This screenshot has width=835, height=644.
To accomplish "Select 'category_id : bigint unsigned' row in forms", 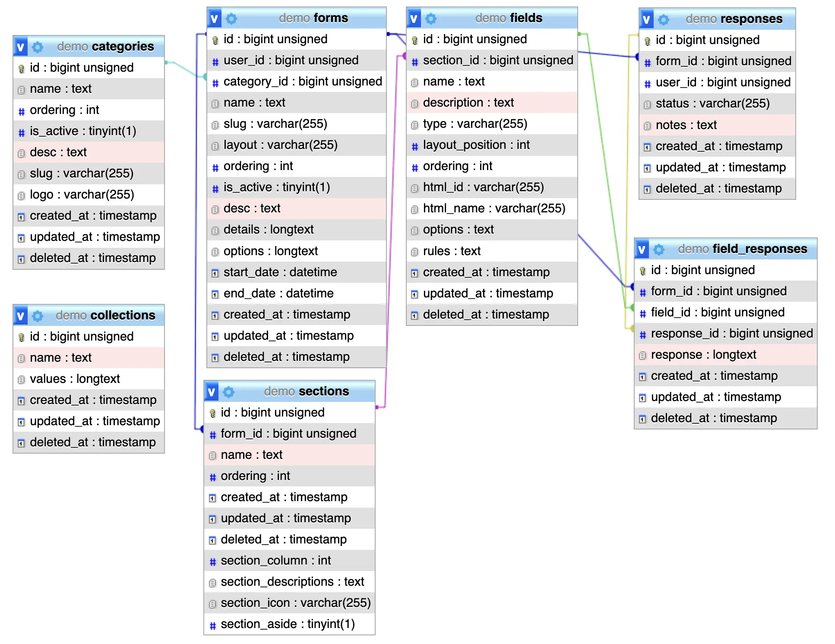I will tap(297, 82).
